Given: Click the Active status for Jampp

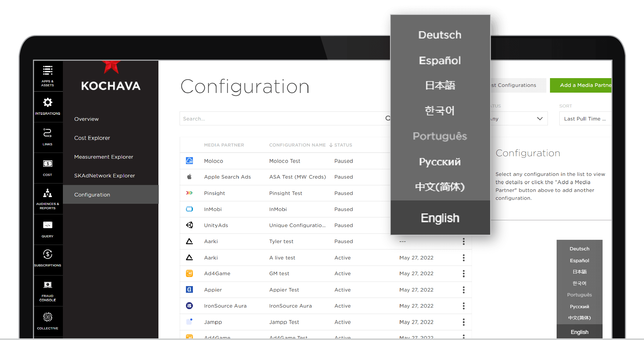Looking at the screenshot, I should coord(343,322).
